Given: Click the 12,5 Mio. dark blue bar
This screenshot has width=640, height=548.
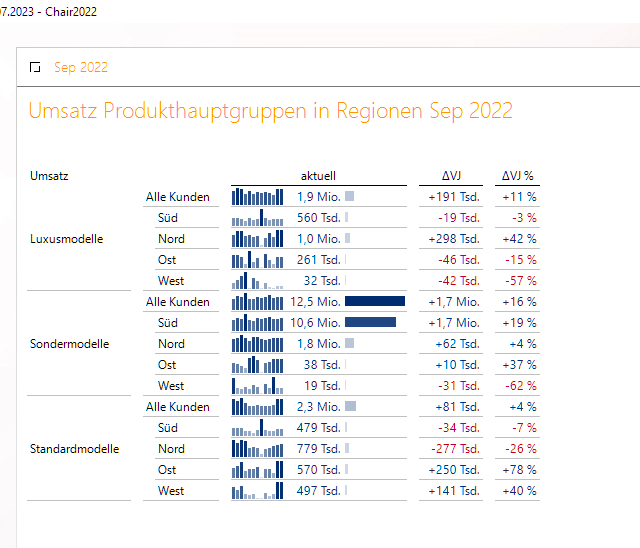Looking at the screenshot, I should click(375, 302).
